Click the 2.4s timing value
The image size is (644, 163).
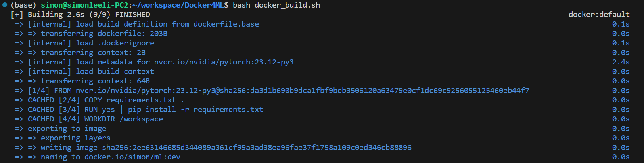(621, 62)
